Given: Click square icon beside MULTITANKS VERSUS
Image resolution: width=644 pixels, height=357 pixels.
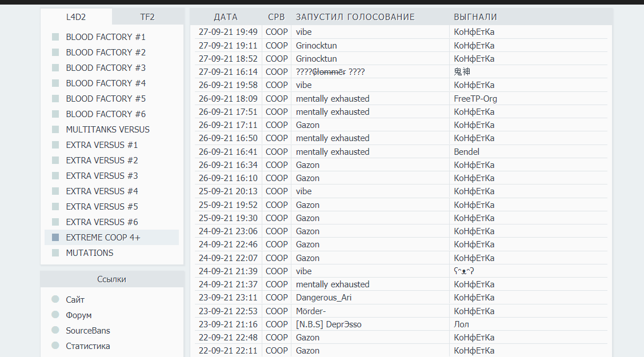Looking at the screenshot, I should click(x=55, y=130).
